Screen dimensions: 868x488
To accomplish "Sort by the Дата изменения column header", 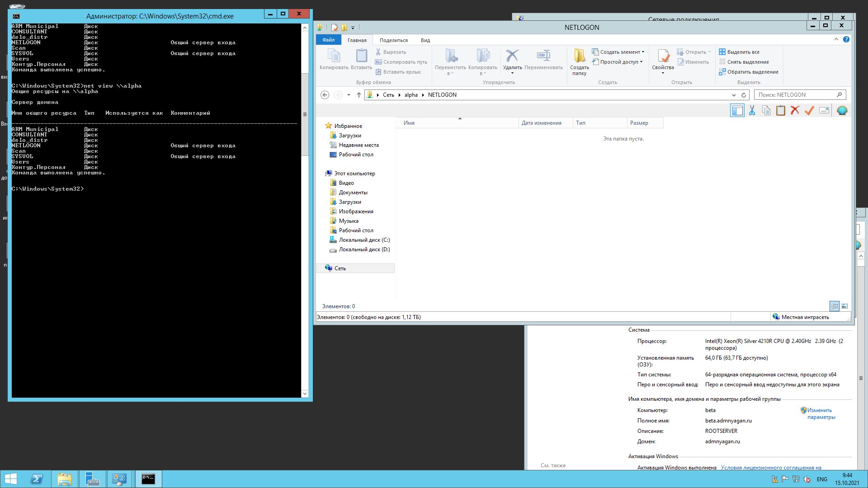I will tap(545, 123).
